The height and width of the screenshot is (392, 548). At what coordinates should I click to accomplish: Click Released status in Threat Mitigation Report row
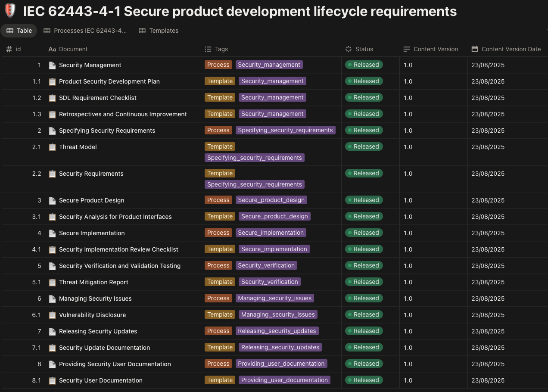point(364,282)
